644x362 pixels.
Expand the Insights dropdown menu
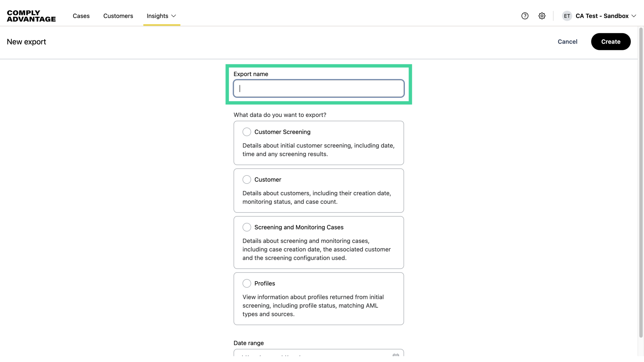161,16
